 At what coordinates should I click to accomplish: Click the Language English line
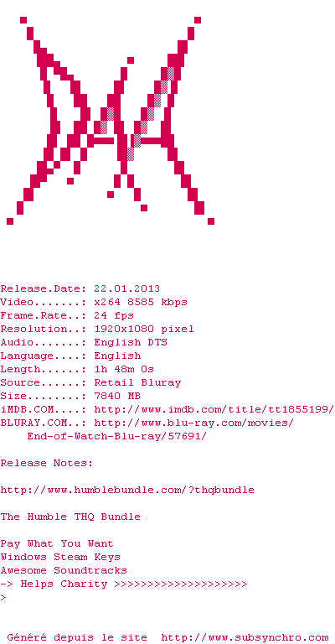click(x=70, y=356)
